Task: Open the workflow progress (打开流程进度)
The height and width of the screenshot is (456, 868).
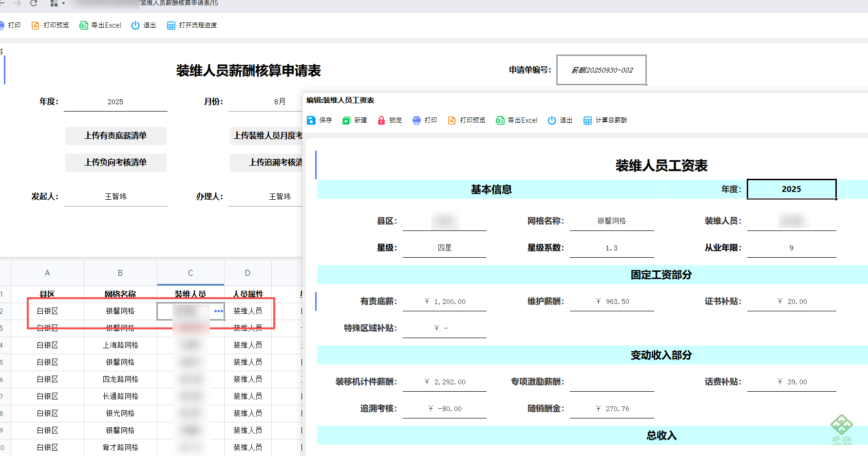Action: point(192,25)
